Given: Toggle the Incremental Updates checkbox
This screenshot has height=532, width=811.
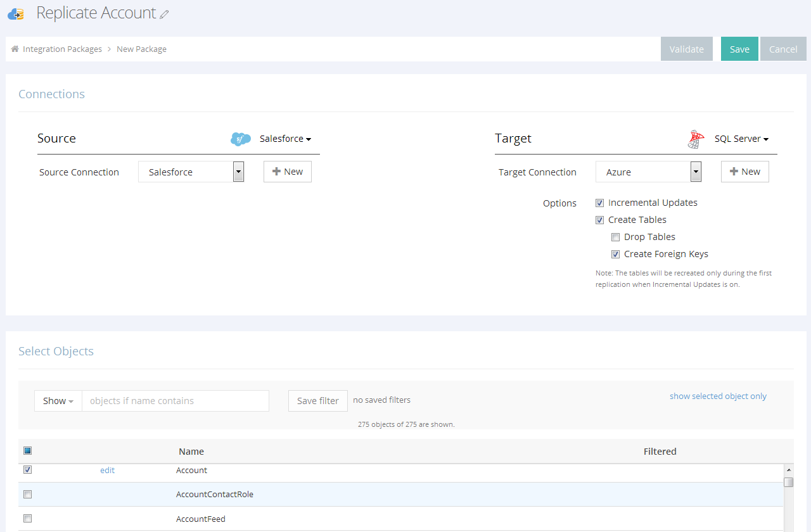Looking at the screenshot, I should [x=599, y=203].
